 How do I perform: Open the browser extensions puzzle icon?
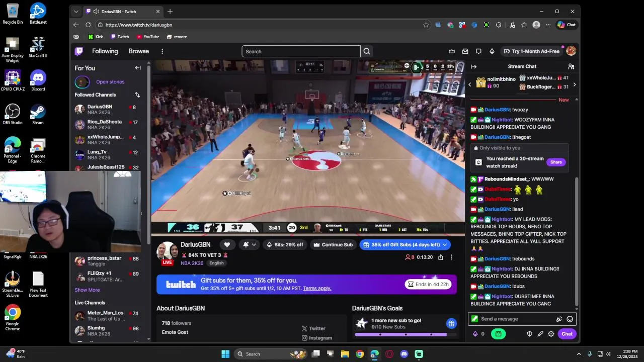coord(499,25)
